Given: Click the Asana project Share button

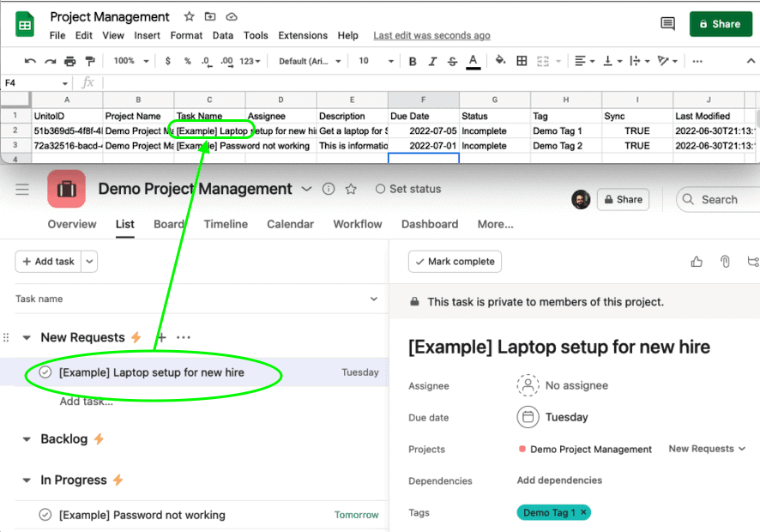Looking at the screenshot, I should 624,199.
